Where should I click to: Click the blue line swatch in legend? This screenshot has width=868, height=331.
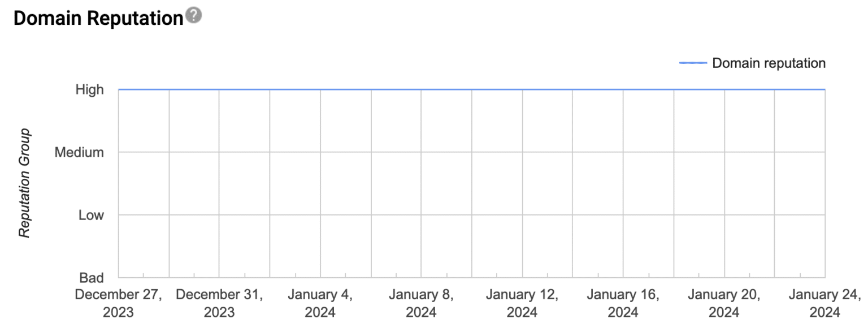point(693,63)
